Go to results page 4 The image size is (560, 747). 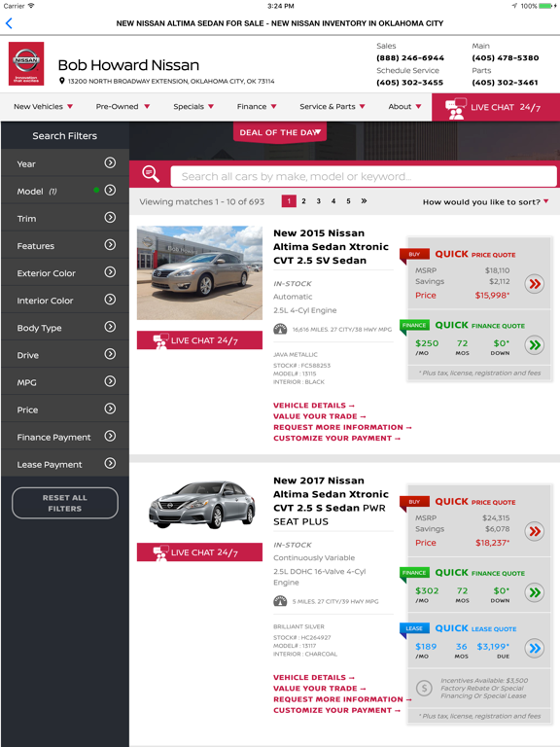pos(333,201)
